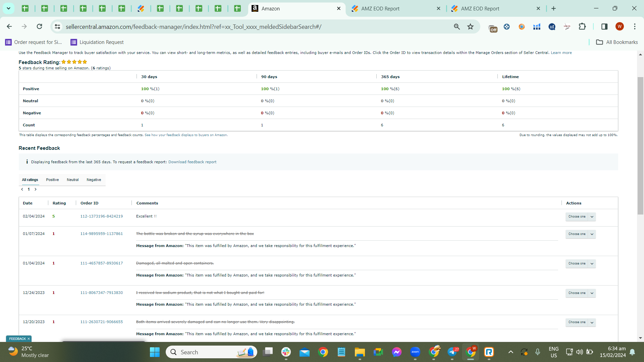Open the Liquidation Request bookmark
This screenshot has height=362, width=644.
click(x=97, y=42)
